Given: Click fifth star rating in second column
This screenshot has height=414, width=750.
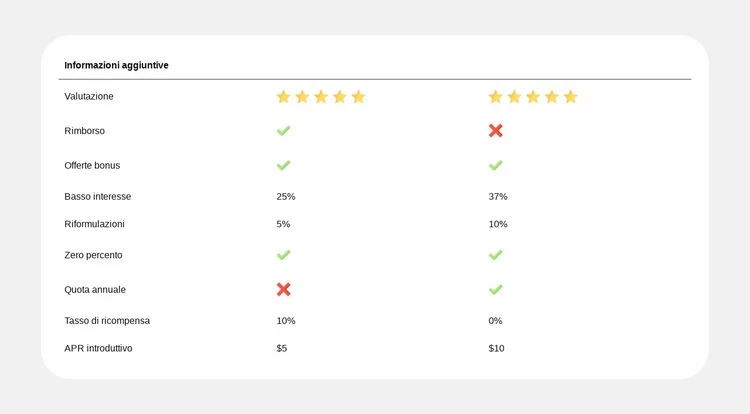Looking at the screenshot, I should pos(570,97).
